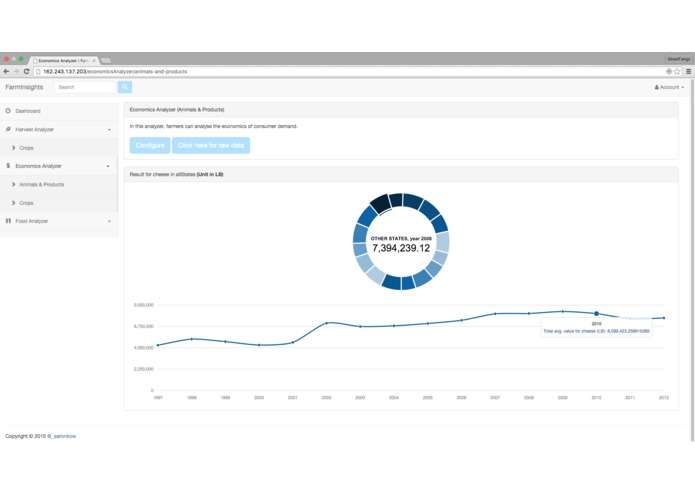This screenshot has width=695, height=494.
Task: Select the Economics Analyzer browser tab
Action: click(64, 60)
